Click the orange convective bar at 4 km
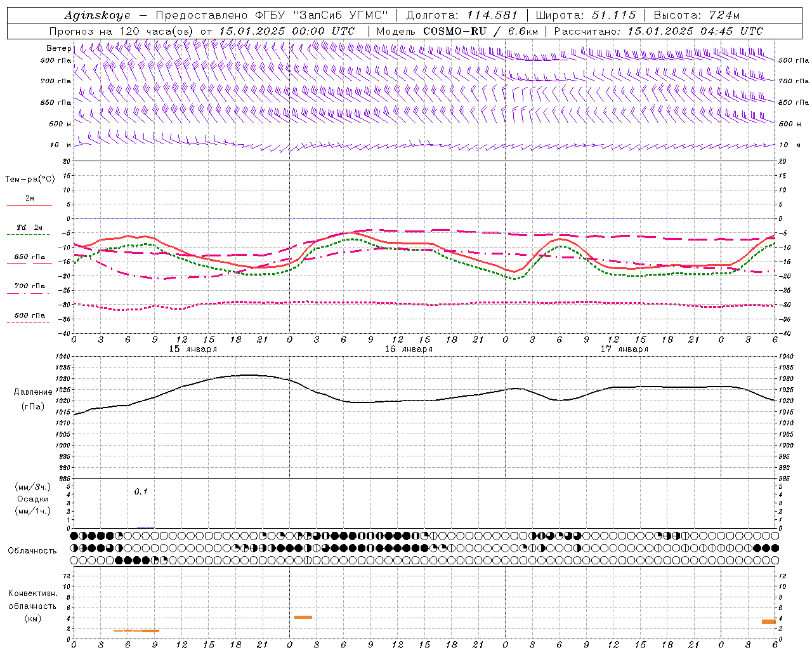 click(x=303, y=617)
